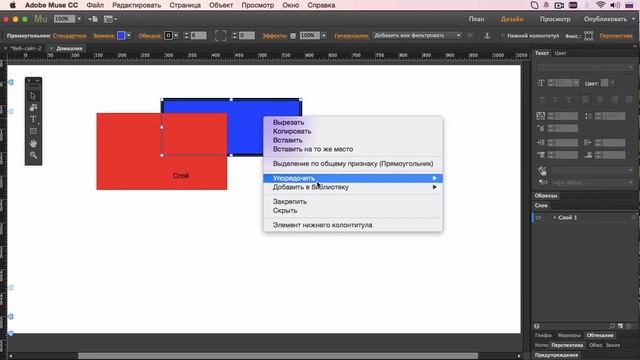Image resolution: width=640 pixels, height=360 pixels.
Task: Click the Перспектива link in control bar
Action: tap(616, 36)
